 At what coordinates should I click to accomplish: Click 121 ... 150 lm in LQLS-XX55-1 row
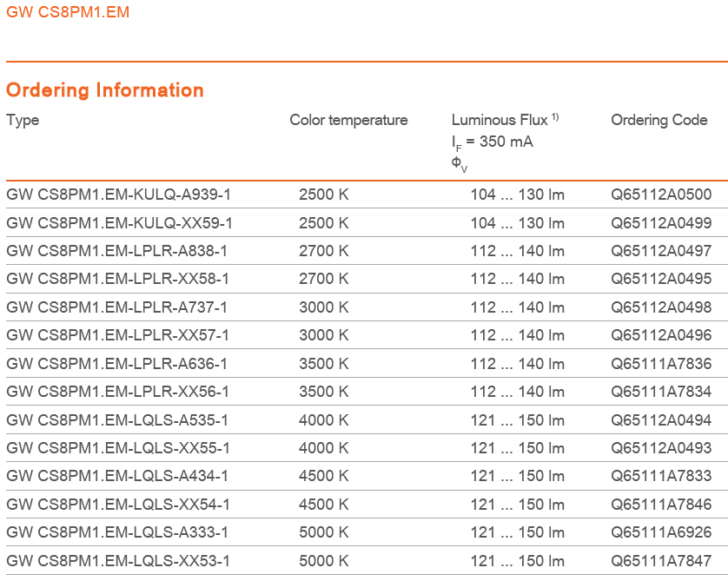518,448
